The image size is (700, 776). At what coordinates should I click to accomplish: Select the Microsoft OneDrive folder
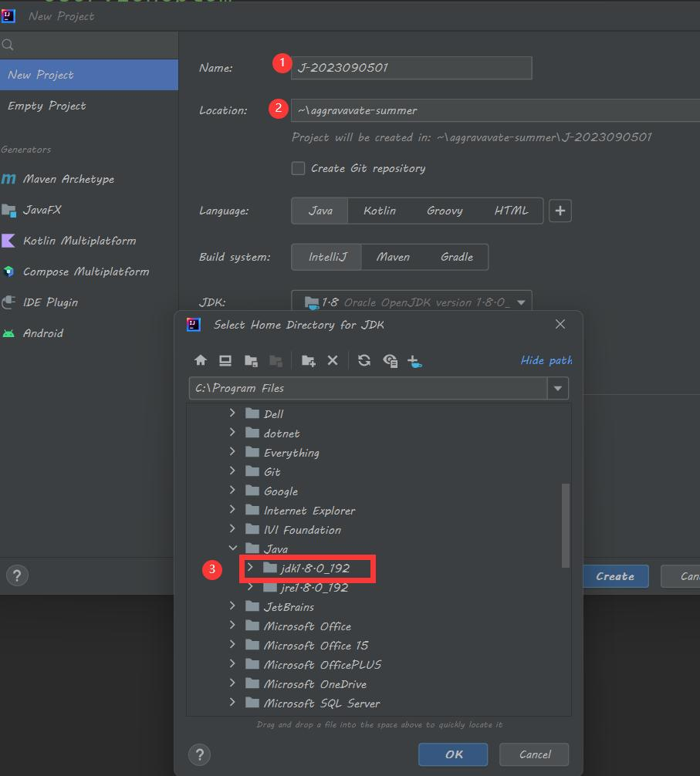(x=315, y=684)
